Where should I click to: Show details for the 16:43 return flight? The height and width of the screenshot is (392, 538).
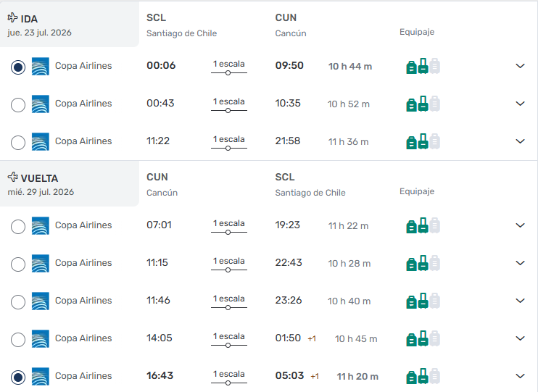point(520,376)
